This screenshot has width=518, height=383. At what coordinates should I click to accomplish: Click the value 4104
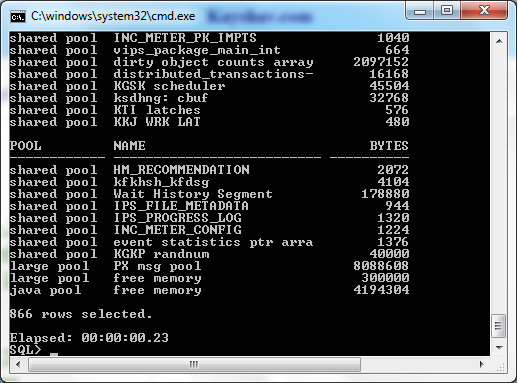[x=393, y=182]
